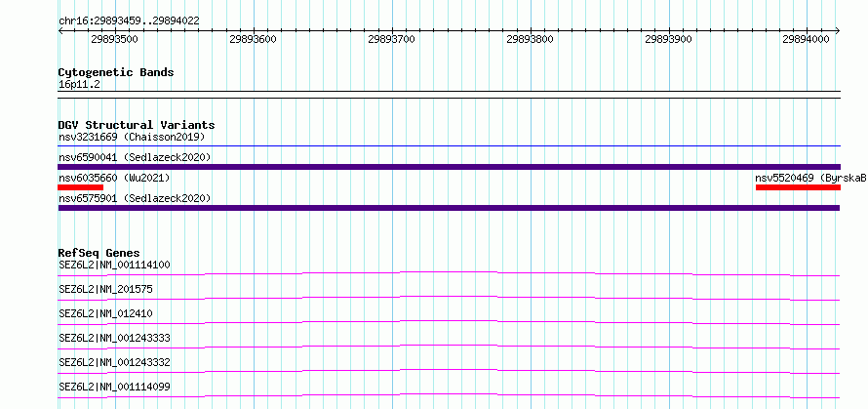Viewport: 868px width, 409px height.
Task: Click the ruler's left arrow end
Action: click(x=60, y=31)
